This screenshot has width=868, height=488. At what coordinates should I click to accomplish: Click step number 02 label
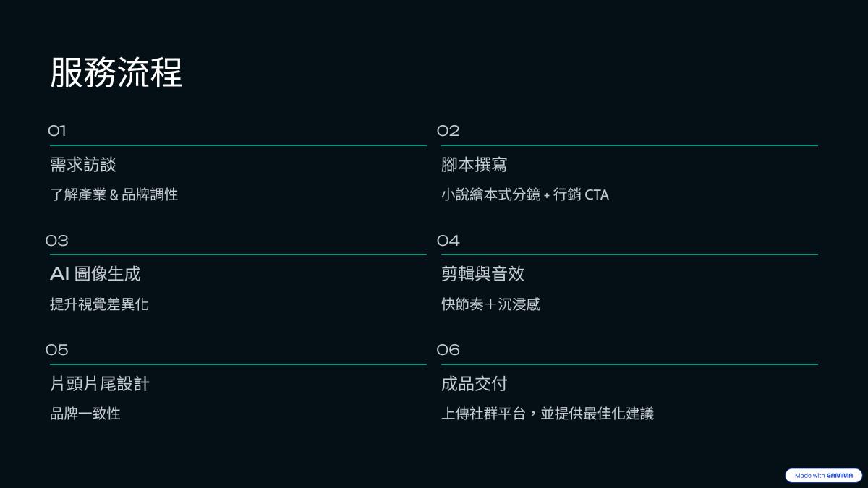click(448, 131)
